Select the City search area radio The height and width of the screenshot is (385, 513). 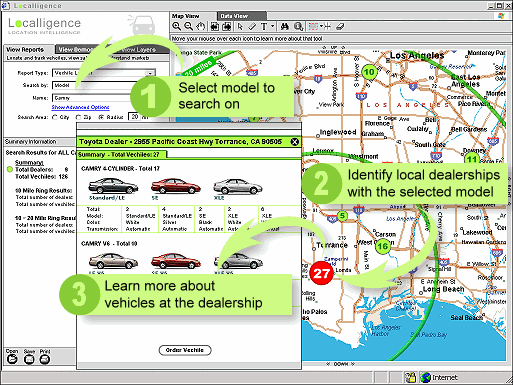(x=55, y=117)
